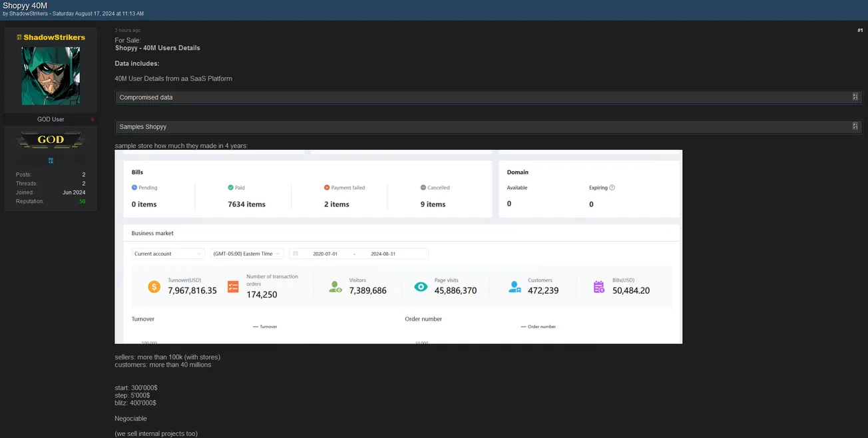Click the help icon beside Expiring
The image size is (868, 438).
[x=612, y=188]
